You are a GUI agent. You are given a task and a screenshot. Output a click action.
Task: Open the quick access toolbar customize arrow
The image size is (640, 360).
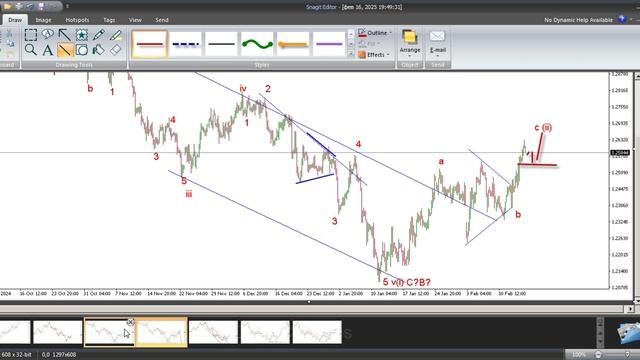tap(68, 6)
